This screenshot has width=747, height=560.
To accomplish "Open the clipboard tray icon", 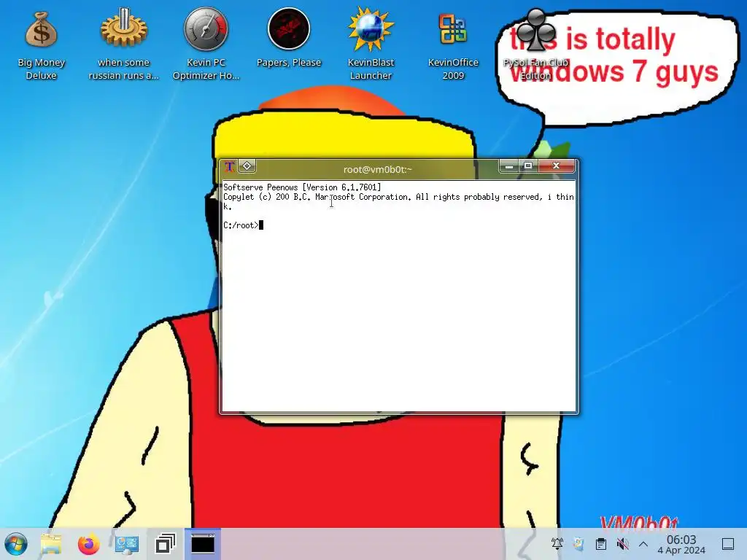I will click(x=601, y=543).
